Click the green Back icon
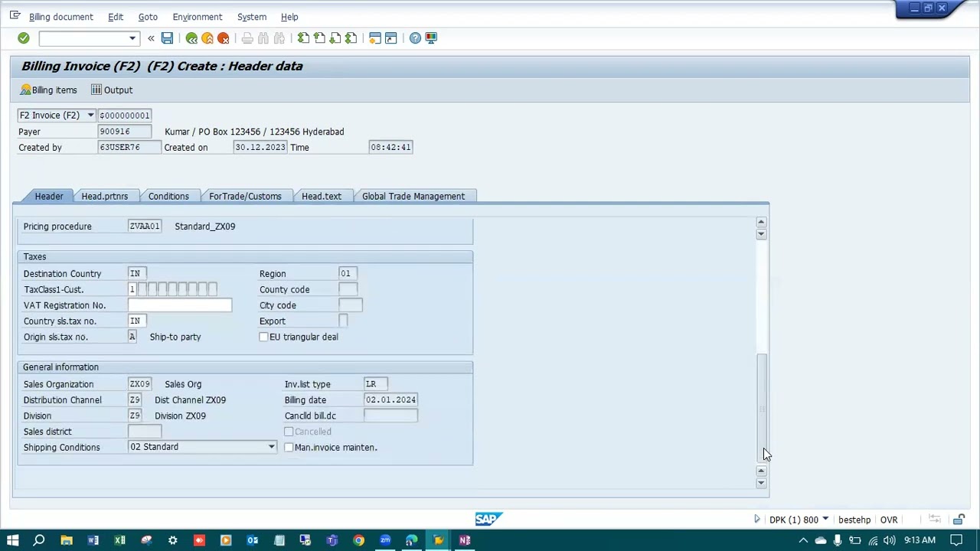980x551 pixels. click(191, 38)
